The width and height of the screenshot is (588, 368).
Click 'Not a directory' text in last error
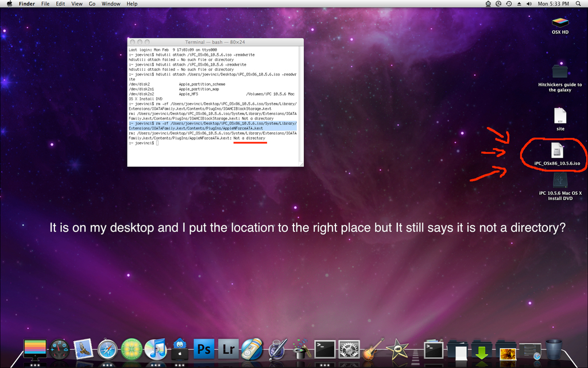pos(249,138)
